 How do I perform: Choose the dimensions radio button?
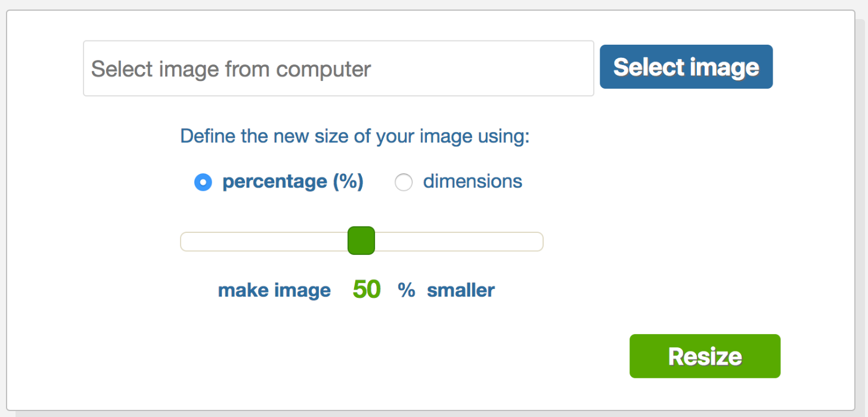coord(404,182)
